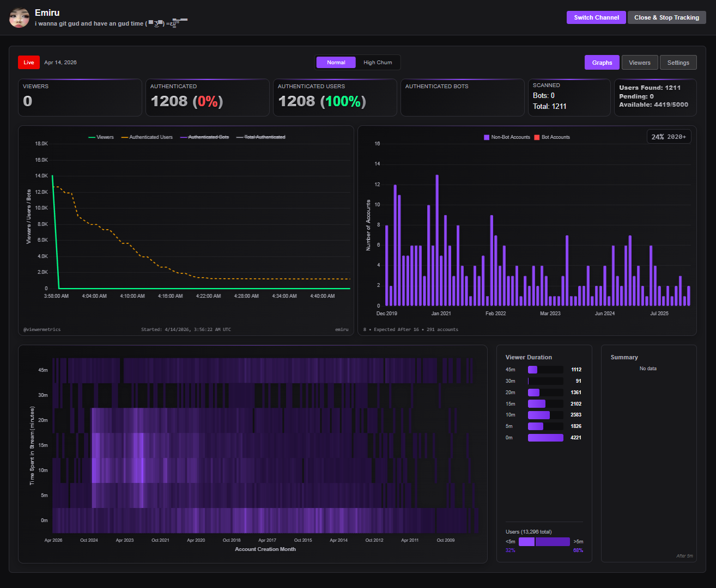Click 'No data' in Summary panel
Screen dimensions: 716x588
point(648,369)
